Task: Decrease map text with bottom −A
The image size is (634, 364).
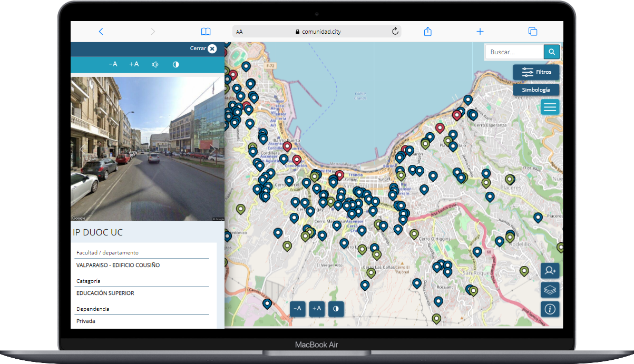Action: point(297,309)
